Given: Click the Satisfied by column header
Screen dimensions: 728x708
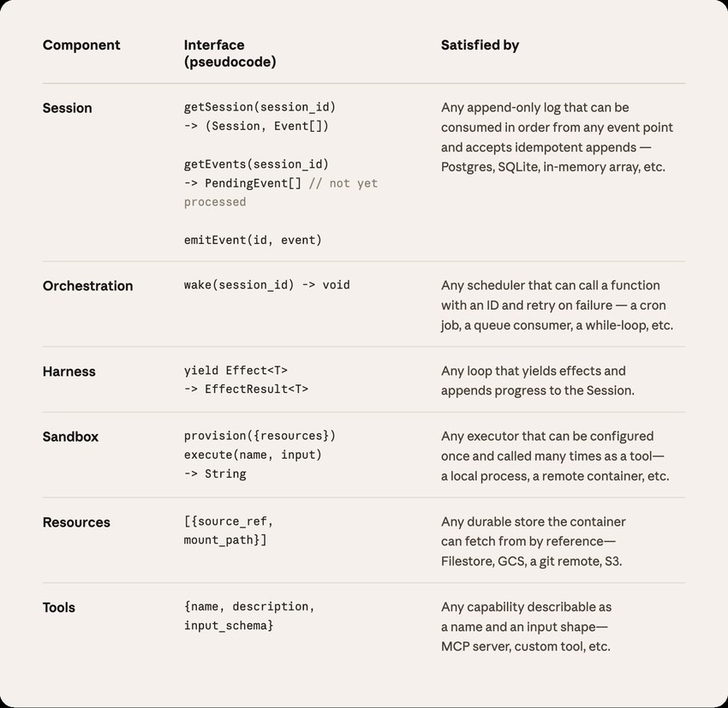Looking at the screenshot, I should tap(480, 45).
